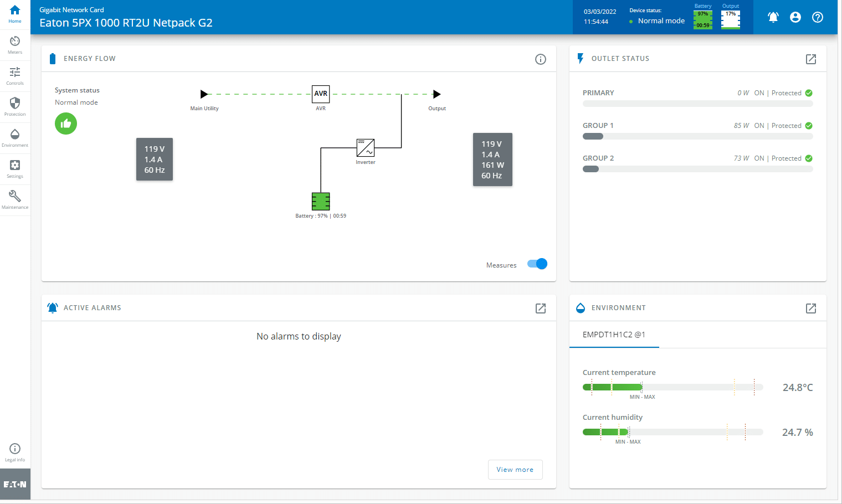
Task: Open the Controls section
Action: coord(15,76)
